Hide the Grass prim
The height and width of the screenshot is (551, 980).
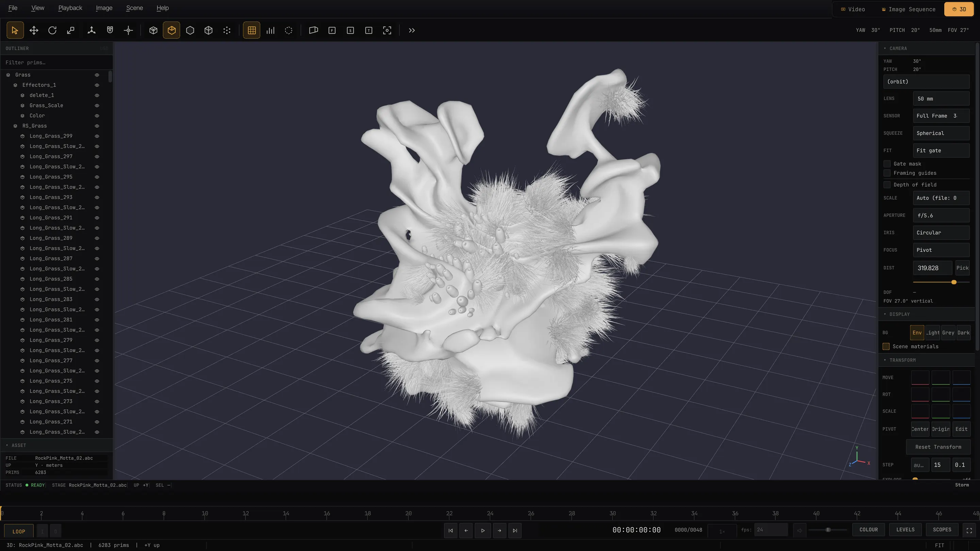[x=97, y=75]
